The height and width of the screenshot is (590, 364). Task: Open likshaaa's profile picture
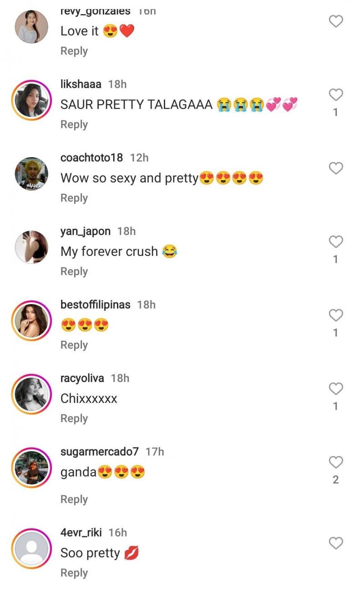pyautogui.click(x=31, y=100)
